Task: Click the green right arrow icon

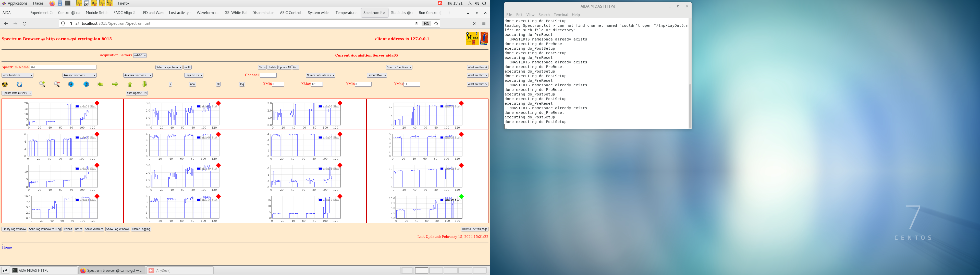Action: pyautogui.click(x=115, y=84)
